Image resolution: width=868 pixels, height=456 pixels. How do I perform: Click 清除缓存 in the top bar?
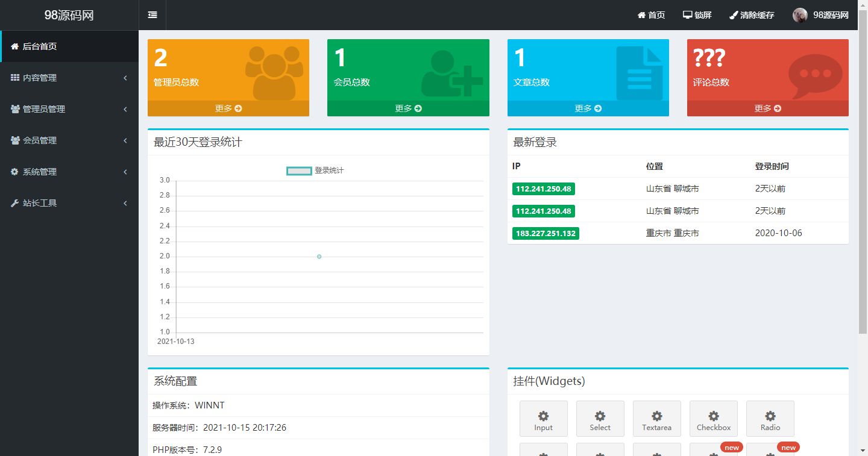(752, 15)
